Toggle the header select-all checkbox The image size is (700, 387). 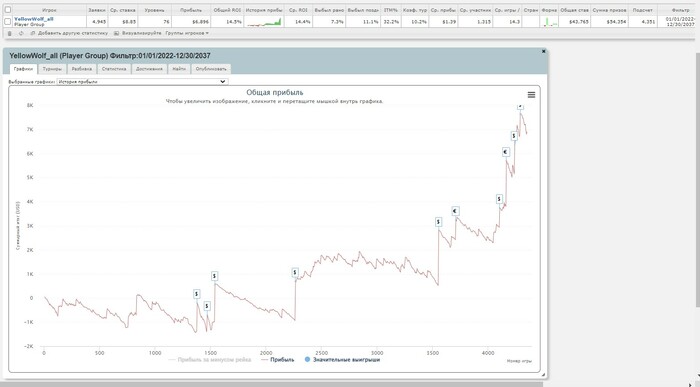pyautogui.click(x=8, y=10)
